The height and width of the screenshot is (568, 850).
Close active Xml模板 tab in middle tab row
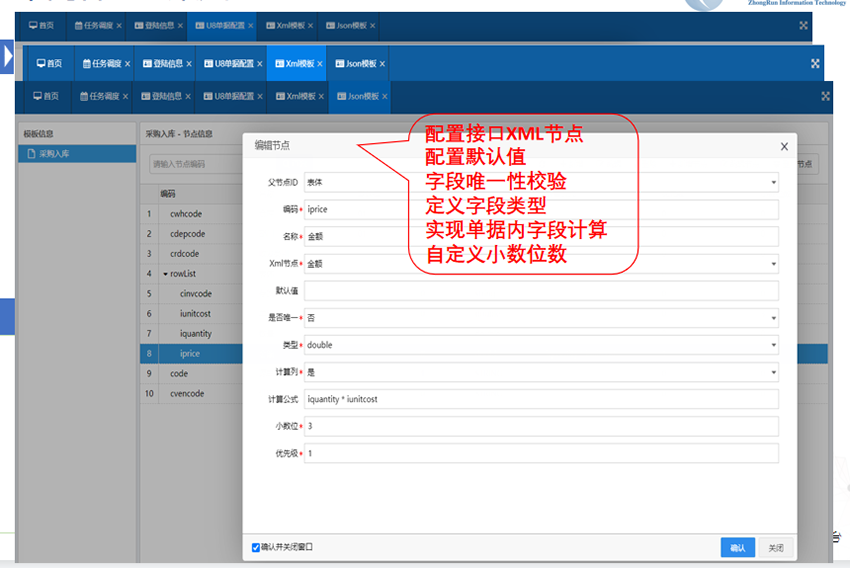(x=320, y=64)
